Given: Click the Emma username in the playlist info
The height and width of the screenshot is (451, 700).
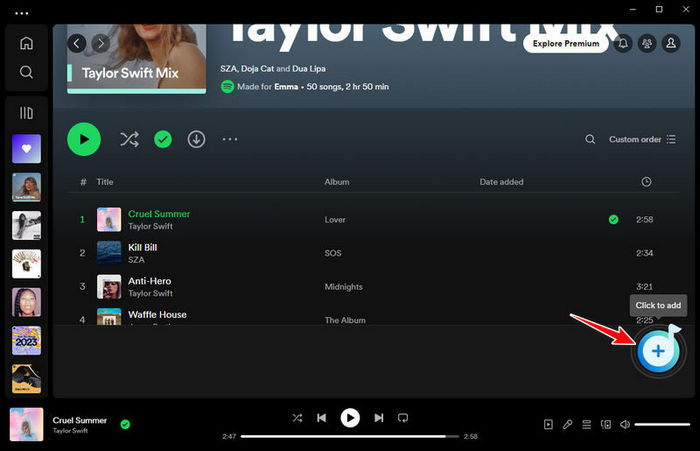Looking at the screenshot, I should [286, 87].
